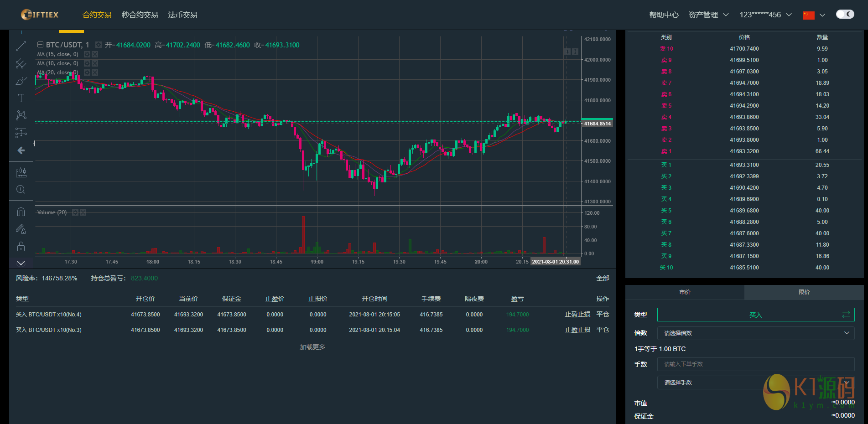Select the trend line drawing tool

[x=21, y=46]
